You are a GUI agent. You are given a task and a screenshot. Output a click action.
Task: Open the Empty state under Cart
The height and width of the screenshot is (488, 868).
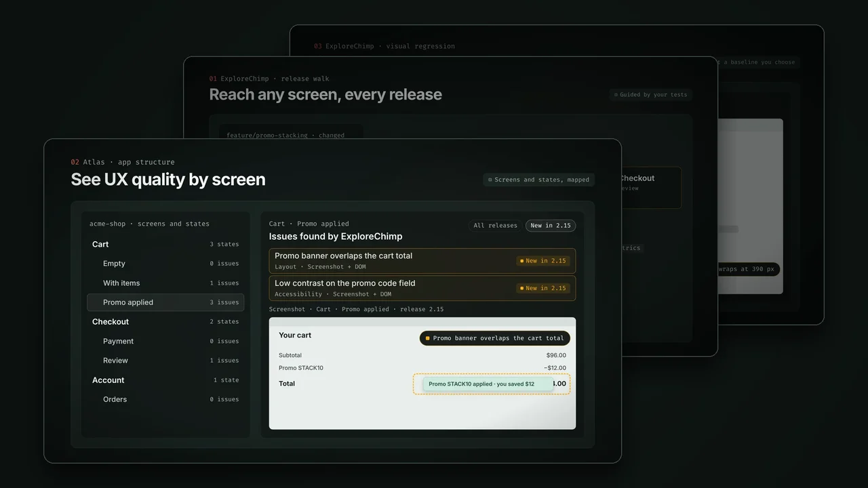[x=165, y=264]
